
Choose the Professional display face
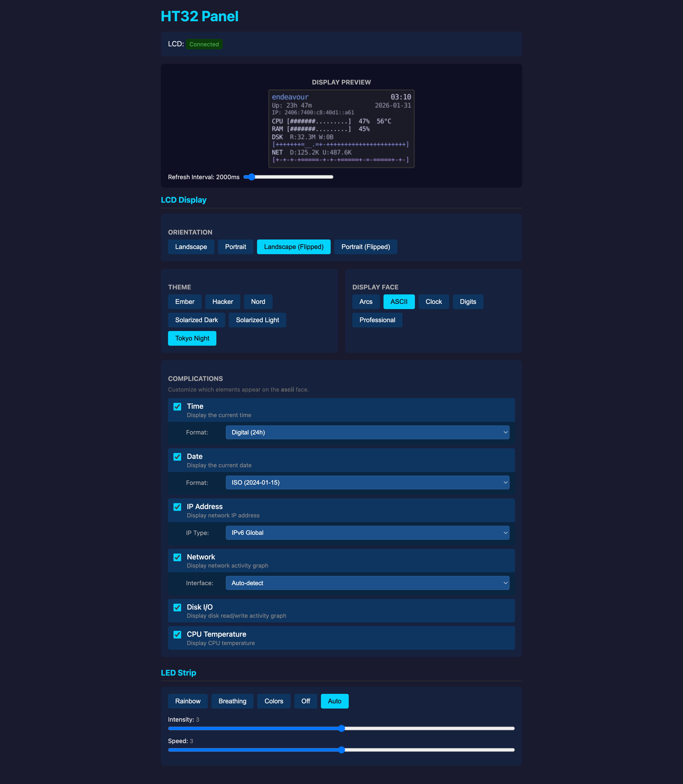point(377,320)
